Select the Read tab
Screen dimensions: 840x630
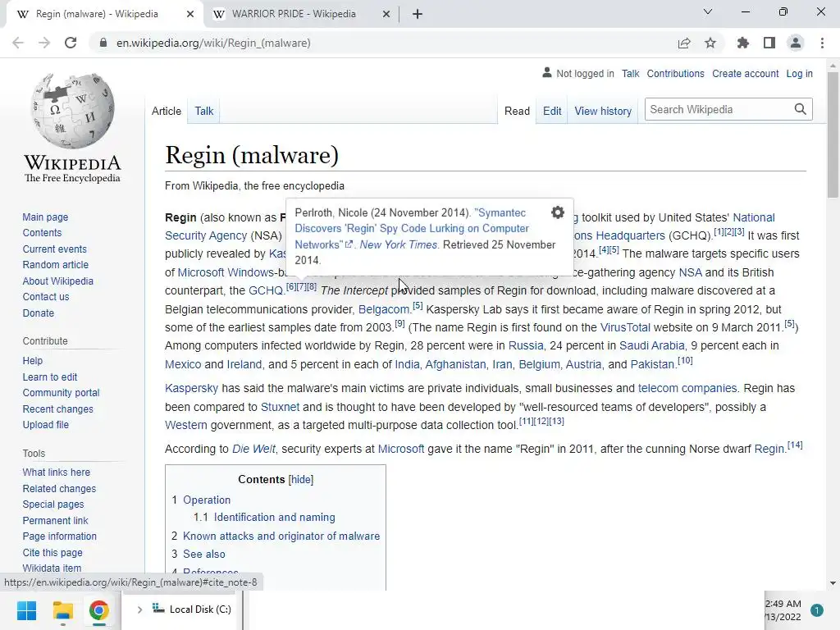coord(517,111)
